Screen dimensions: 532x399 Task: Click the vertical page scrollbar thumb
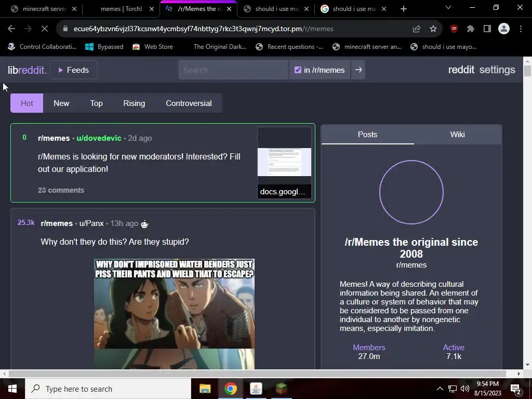527,71
